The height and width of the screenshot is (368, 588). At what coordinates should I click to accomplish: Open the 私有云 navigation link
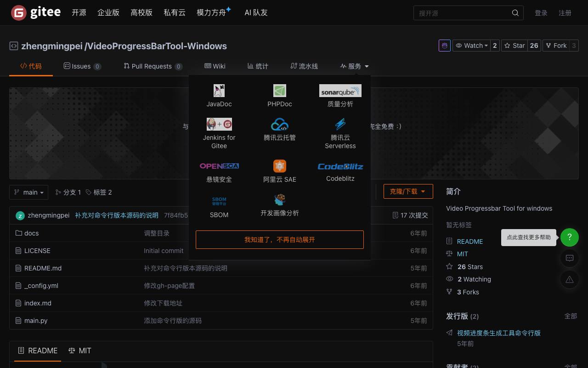pyautogui.click(x=175, y=13)
